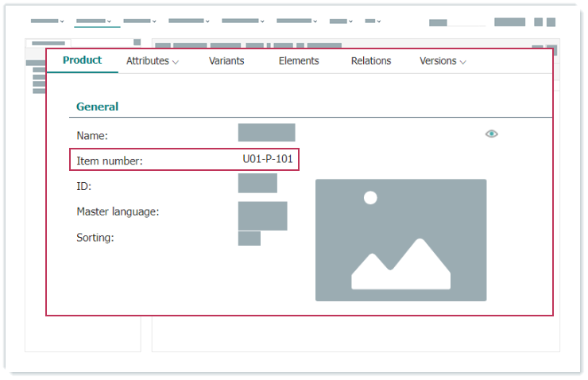
Task: Click the Item number value U01-P-101
Action: click(268, 159)
